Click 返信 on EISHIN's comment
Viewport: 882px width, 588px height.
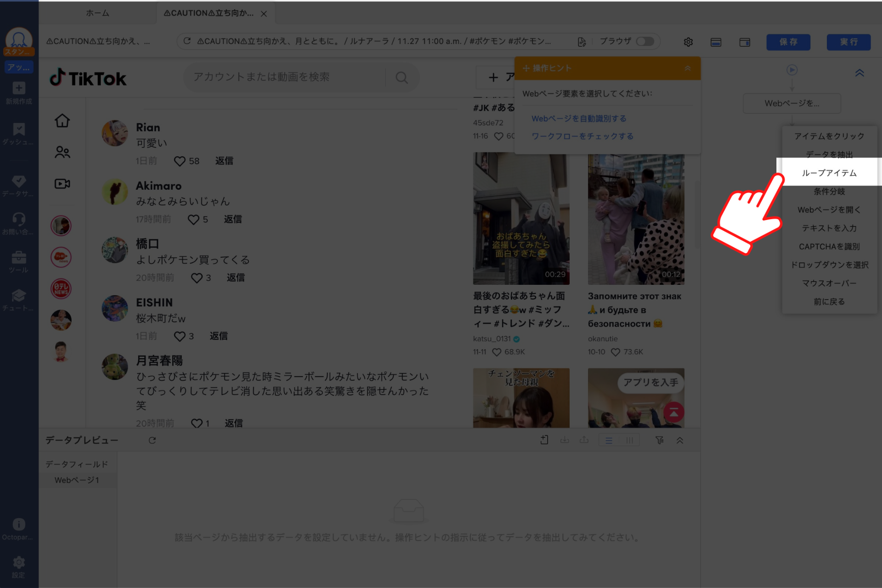coord(219,336)
